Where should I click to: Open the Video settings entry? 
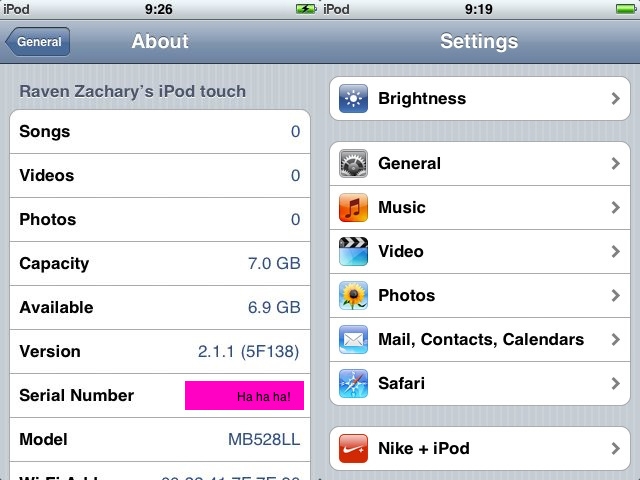[x=480, y=251]
